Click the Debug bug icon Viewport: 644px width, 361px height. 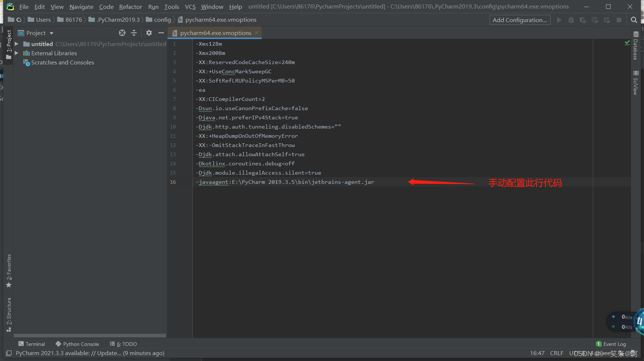click(x=571, y=20)
